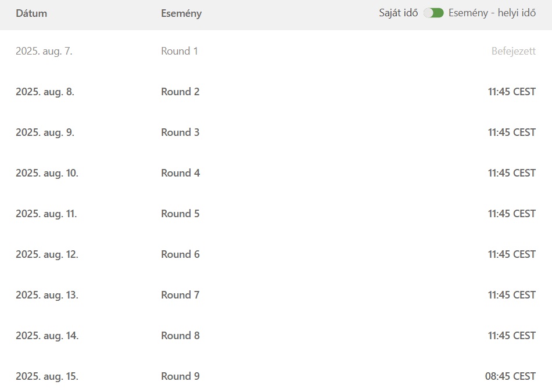Click the Befejezett status of Round 1
The image size is (552, 392).
(x=514, y=51)
